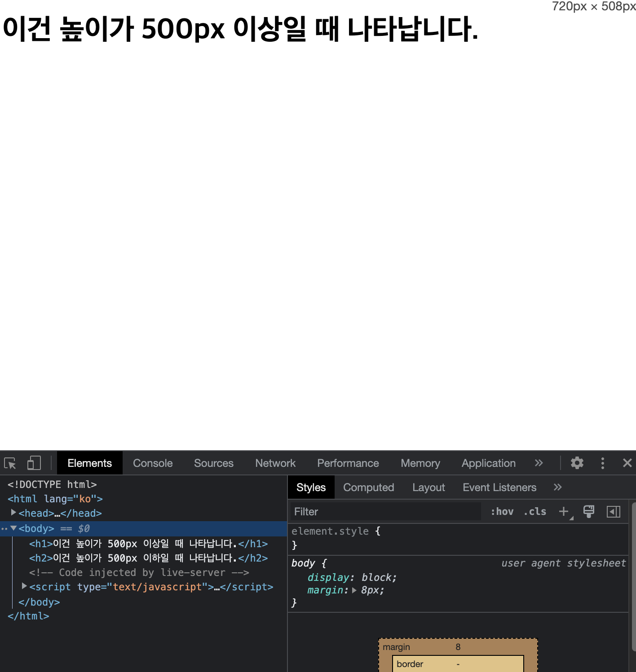Image resolution: width=636 pixels, height=672 pixels.
Task: Toggle the computed styles sidebar icon
Action: [614, 512]
